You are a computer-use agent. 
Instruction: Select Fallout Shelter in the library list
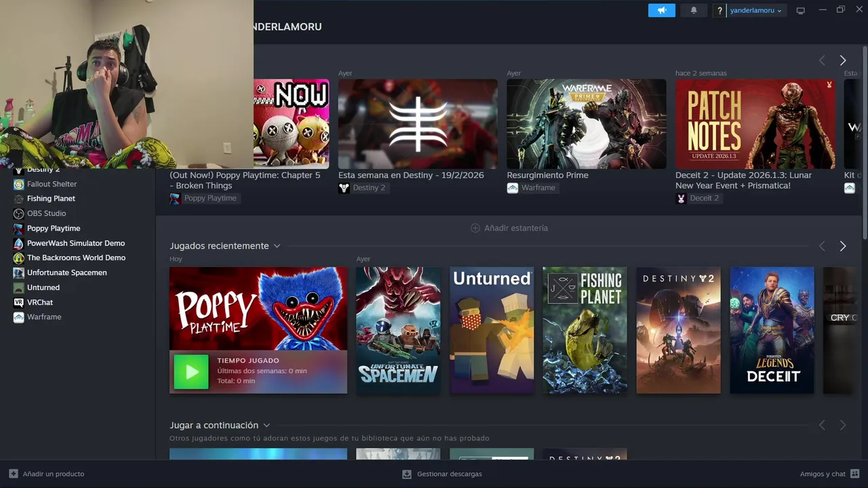[x=52, y=184]
